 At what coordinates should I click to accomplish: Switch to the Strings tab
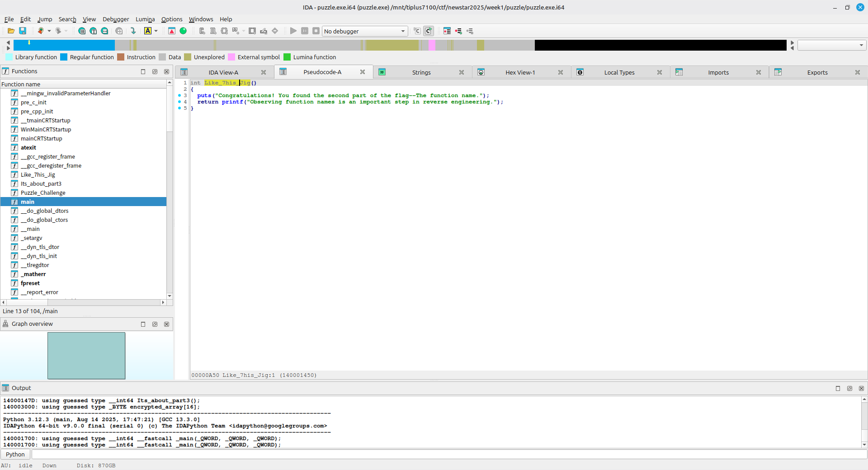tap(421, 72)
